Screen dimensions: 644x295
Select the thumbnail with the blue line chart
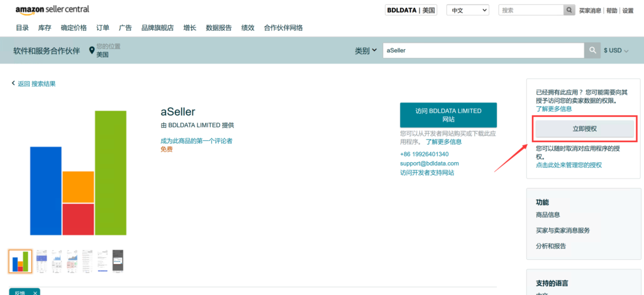57,261
